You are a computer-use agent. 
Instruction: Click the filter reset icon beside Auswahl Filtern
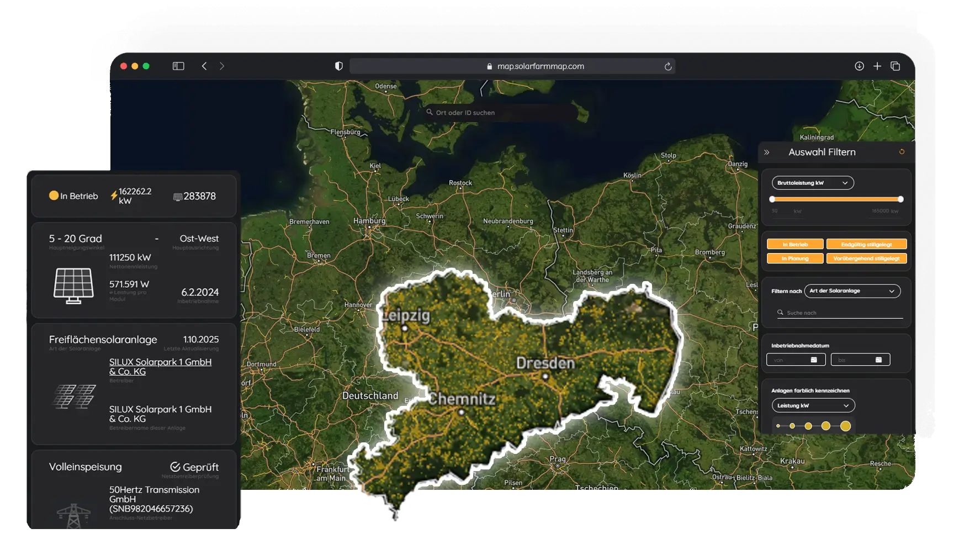pyautogui.click(x=901, y=151)
